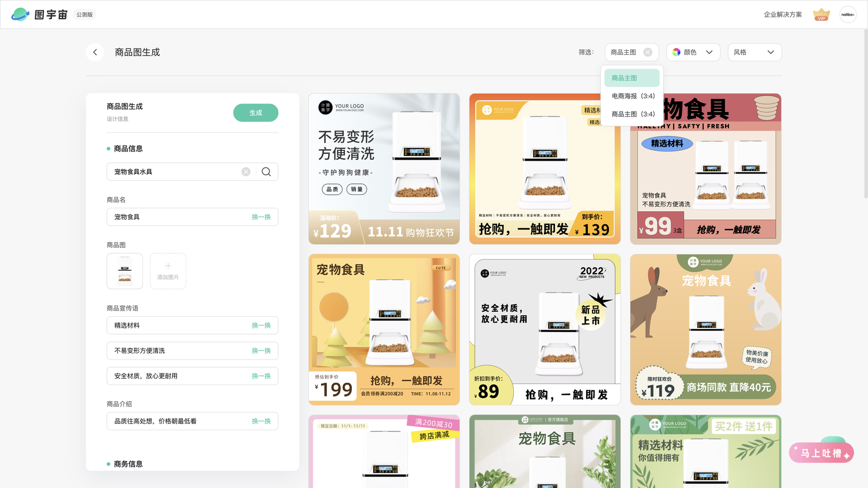The image size is (868, 488).
Task: Click the 筛选: label
Action: click(586, 52)
